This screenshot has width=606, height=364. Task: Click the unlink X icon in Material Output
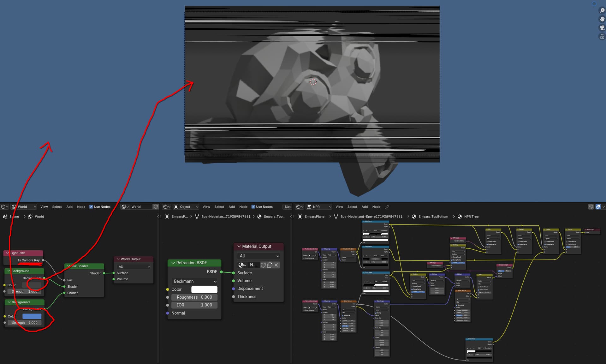point(276,265)
